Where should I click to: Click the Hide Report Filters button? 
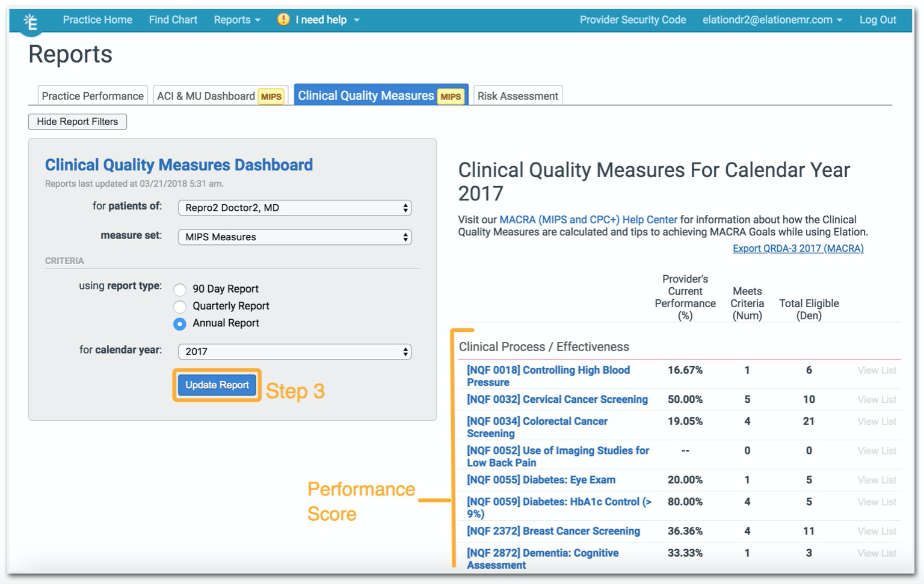click(x=77, y=122)
